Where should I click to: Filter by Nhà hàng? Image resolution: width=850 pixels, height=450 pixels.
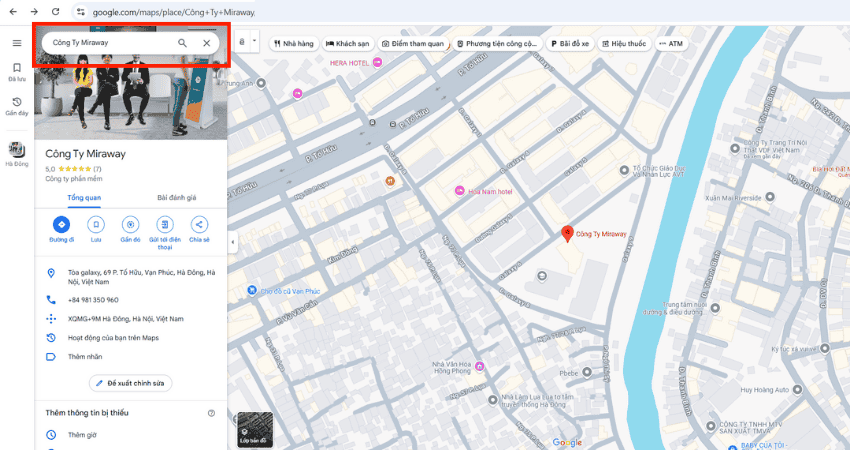point(293,43)
